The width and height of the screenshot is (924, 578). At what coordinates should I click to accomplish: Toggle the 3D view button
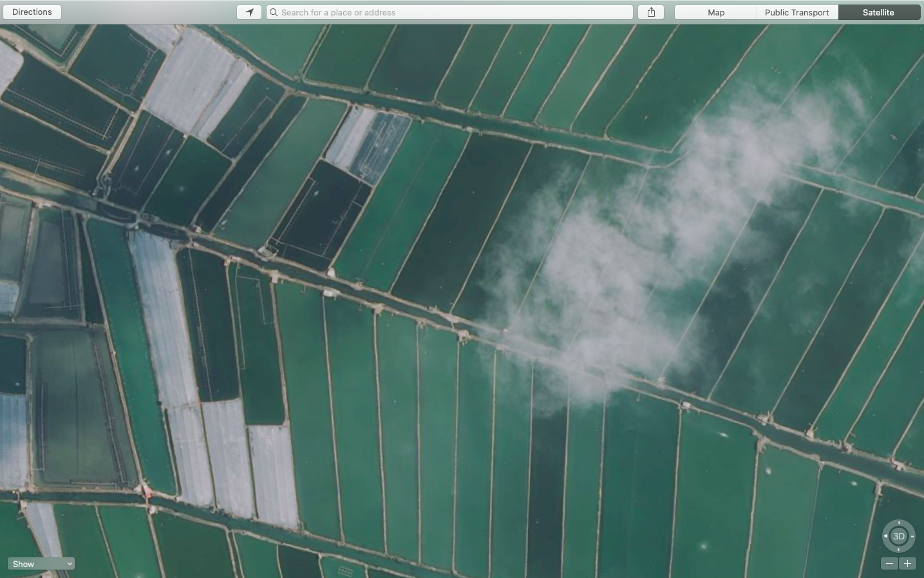point(899,536)
